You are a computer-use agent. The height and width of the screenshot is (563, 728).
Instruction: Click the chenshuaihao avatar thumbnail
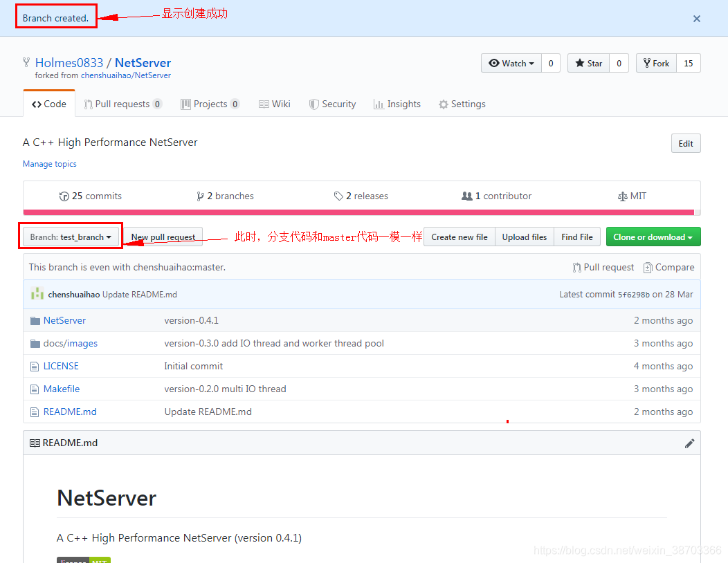37,294
